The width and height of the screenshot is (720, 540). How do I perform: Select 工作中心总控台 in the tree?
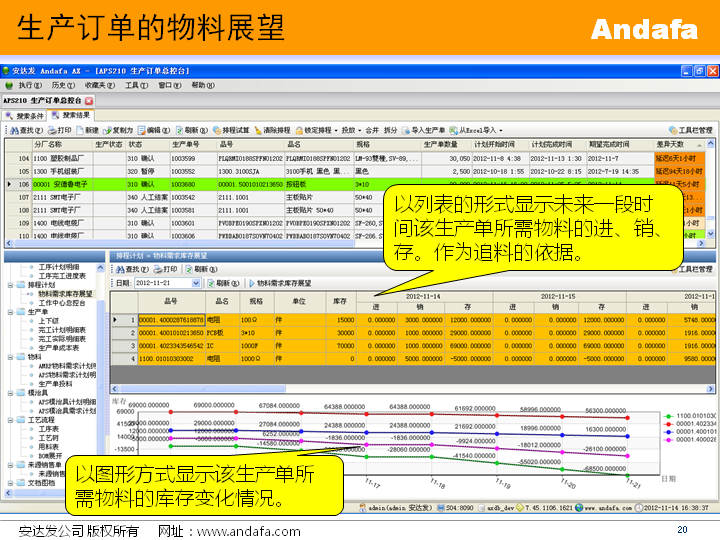(64, 302)
